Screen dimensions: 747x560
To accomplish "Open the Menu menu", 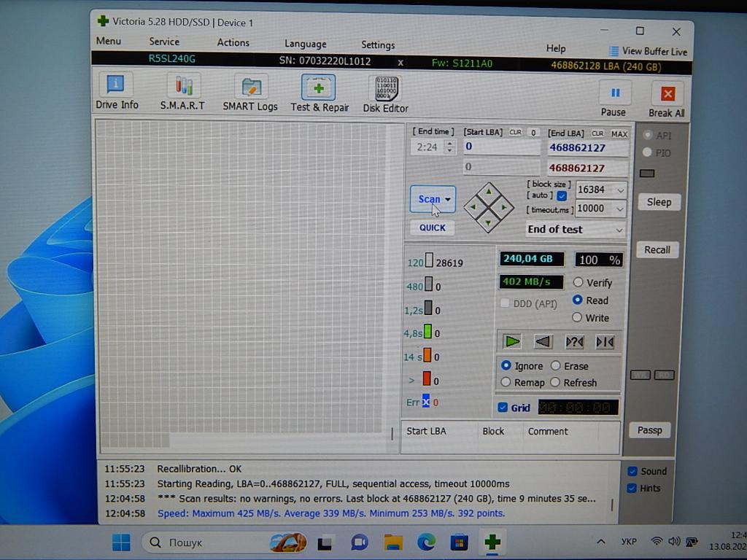I will tap(109, 41).
